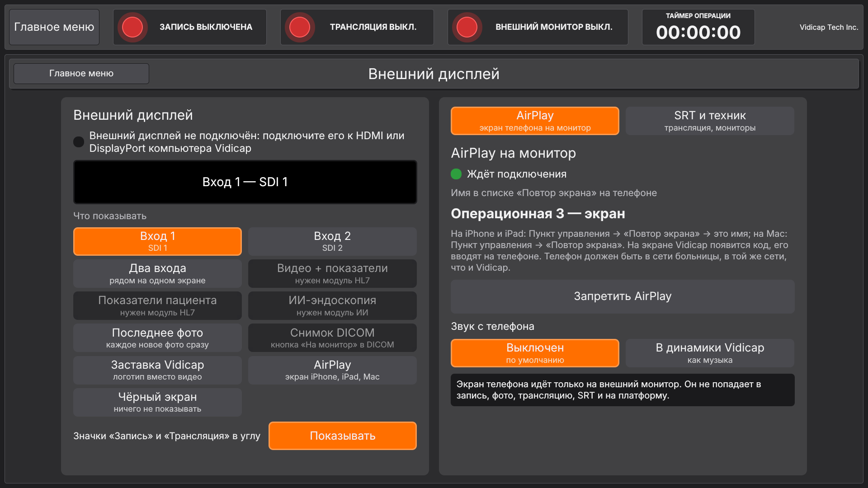Click the operation timer 00:00:00

(x=698, y=33)
